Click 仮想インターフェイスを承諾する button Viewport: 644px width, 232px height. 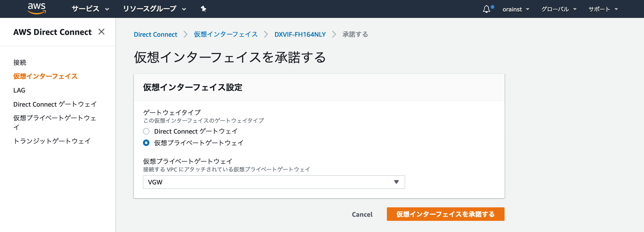click(446, 214)
